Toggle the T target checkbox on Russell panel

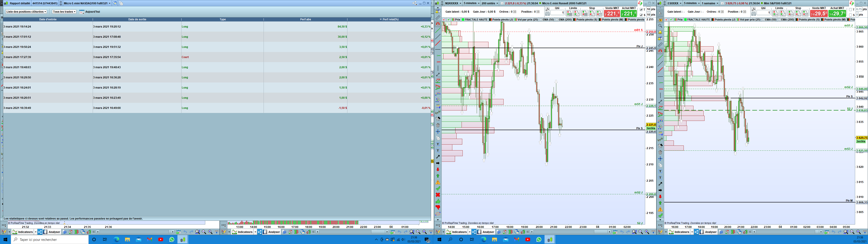click(641, 9)
